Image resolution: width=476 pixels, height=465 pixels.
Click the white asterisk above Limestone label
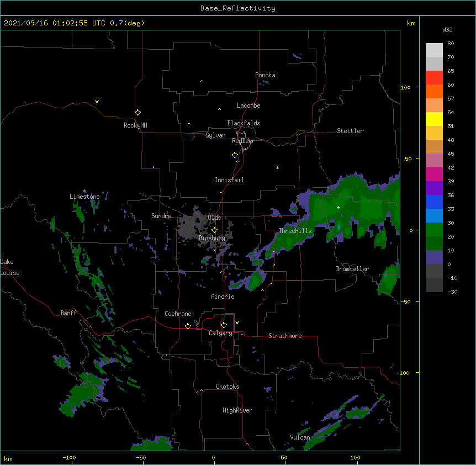[x=85, y=191]
